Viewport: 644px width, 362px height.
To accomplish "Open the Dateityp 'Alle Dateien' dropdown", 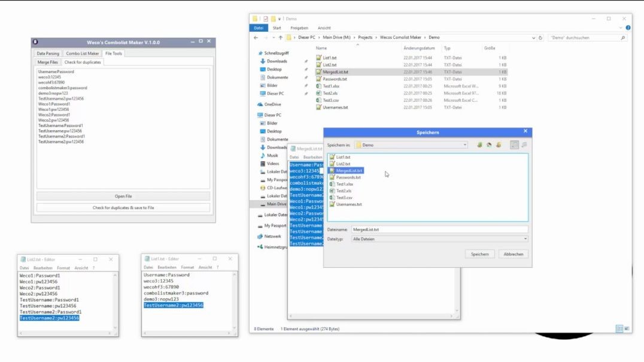I will [x=439, y=239].
